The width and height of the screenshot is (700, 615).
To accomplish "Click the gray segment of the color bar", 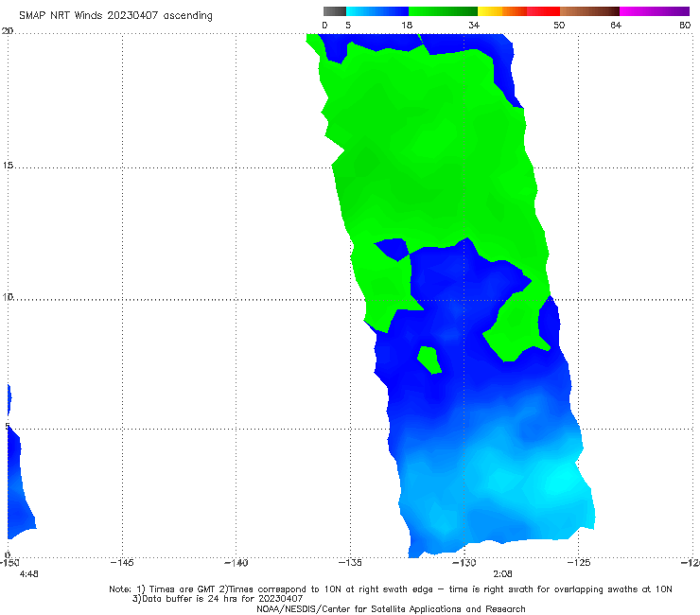I will click(x=335, y=11).
